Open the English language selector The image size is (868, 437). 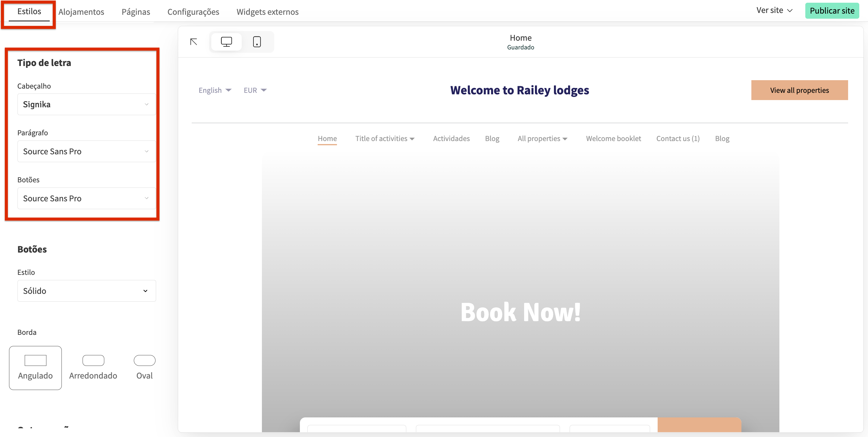click(215, 90)
